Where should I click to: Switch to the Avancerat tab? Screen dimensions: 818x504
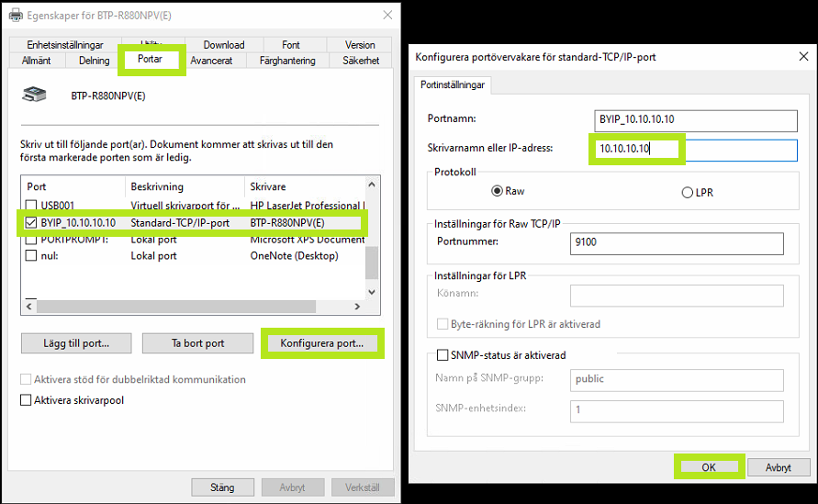coord(211,61)
